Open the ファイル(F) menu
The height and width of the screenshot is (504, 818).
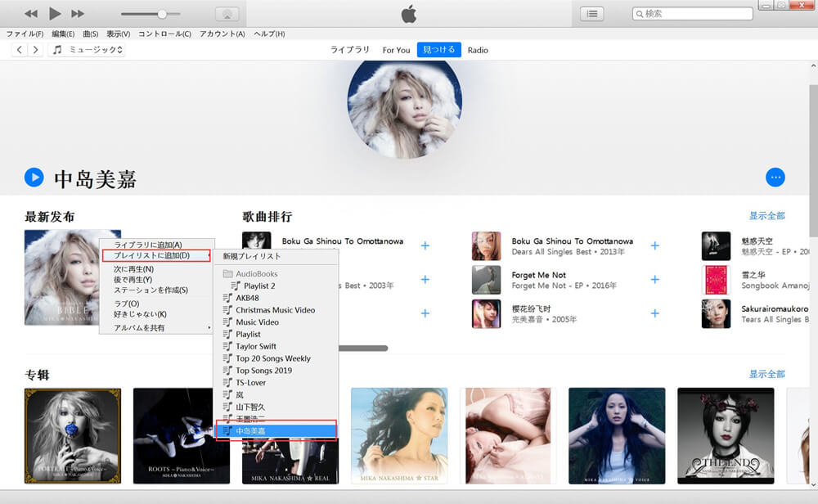[25, 34]
